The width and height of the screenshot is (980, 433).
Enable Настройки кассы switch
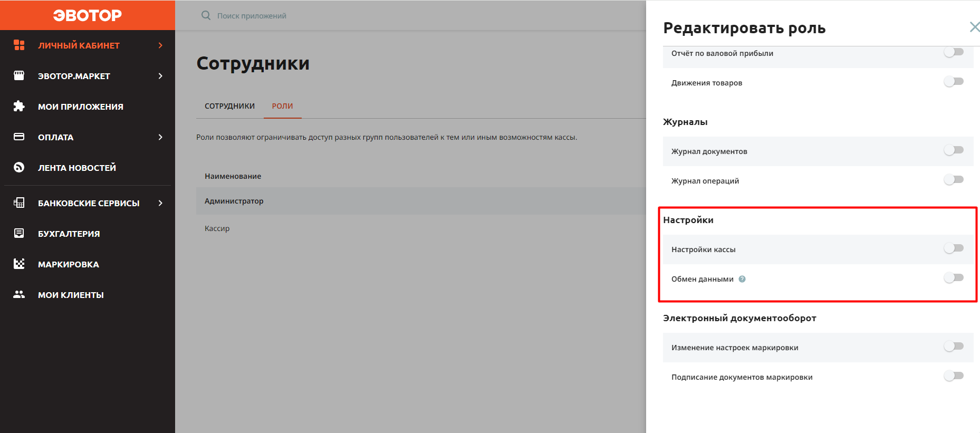[954, 248]
